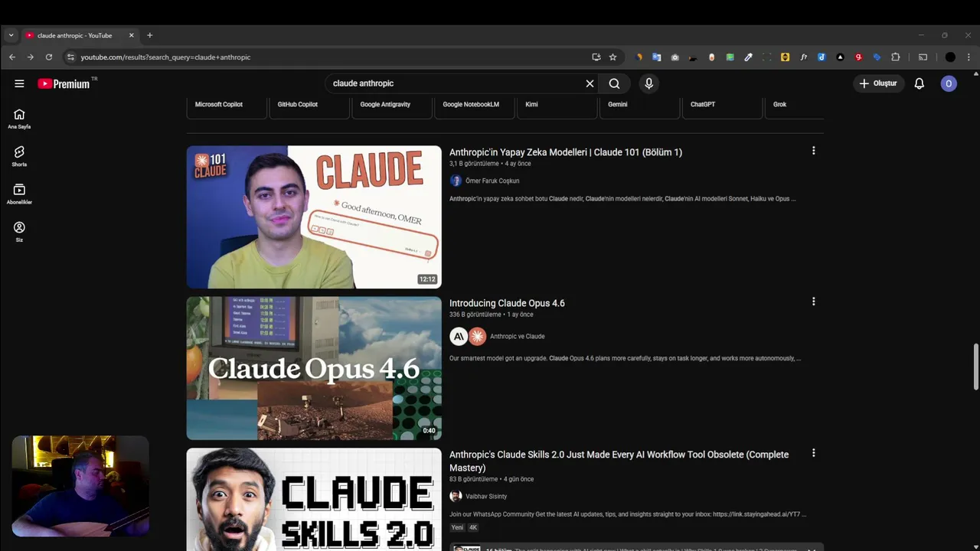The height and width of the screenshot is (551, 980).
Task: Open the font identifier f? extension
Action: point(803,57)
